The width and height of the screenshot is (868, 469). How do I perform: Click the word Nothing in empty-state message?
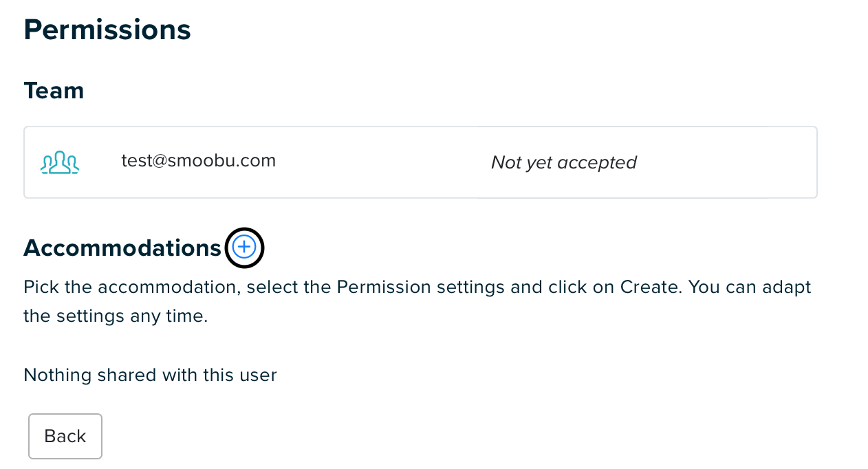pyautogui.click(x=58, y=375)
